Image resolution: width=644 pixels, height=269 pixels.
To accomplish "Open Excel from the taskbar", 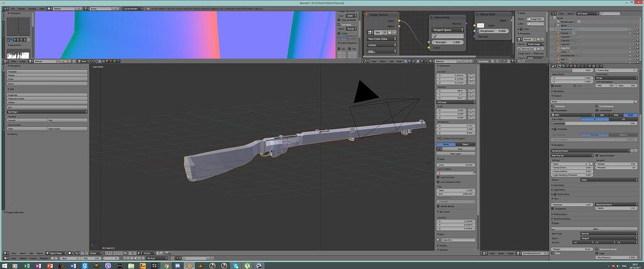I will click(x=26, y=266).
